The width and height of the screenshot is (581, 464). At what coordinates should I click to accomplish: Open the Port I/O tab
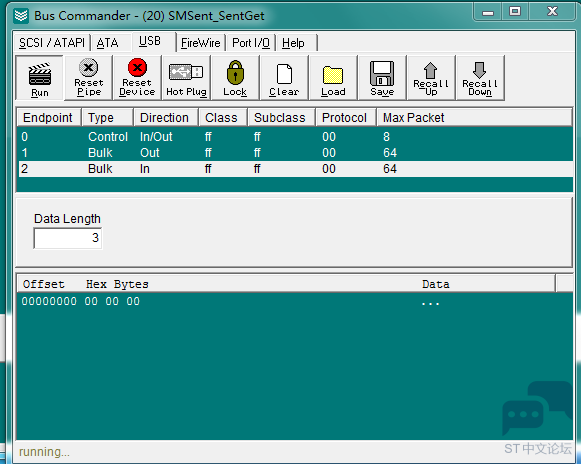pyautogui.click(x=251, y=43)
